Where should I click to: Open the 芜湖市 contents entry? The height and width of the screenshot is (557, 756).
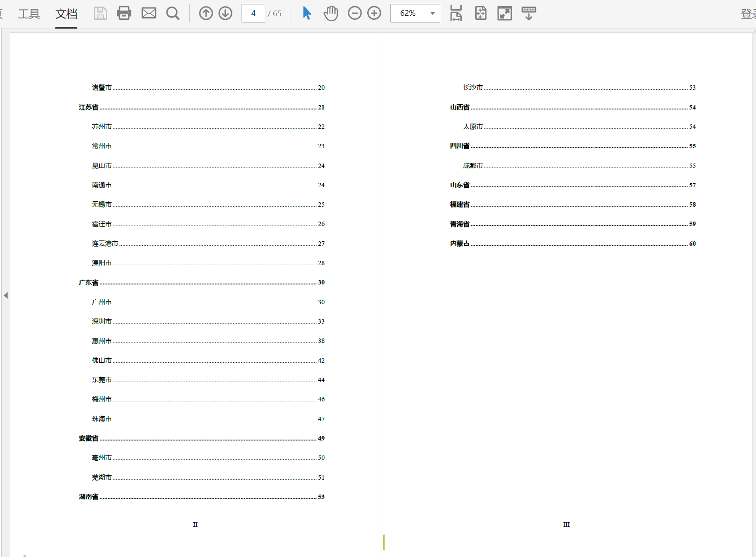tap(208, 477)
